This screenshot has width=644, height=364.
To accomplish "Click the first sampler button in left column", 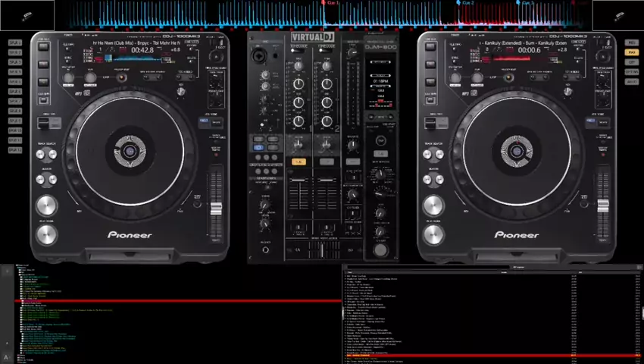I will [x=14, y=43].
